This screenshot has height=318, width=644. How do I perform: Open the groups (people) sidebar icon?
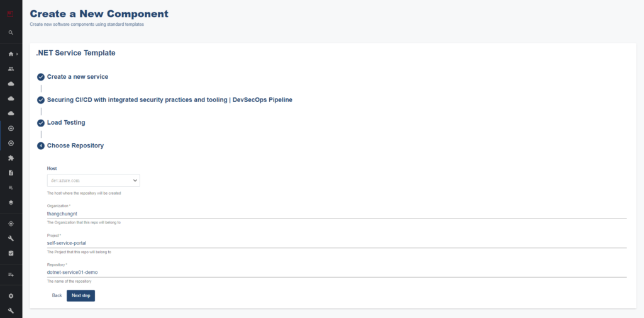click(11, 69)
